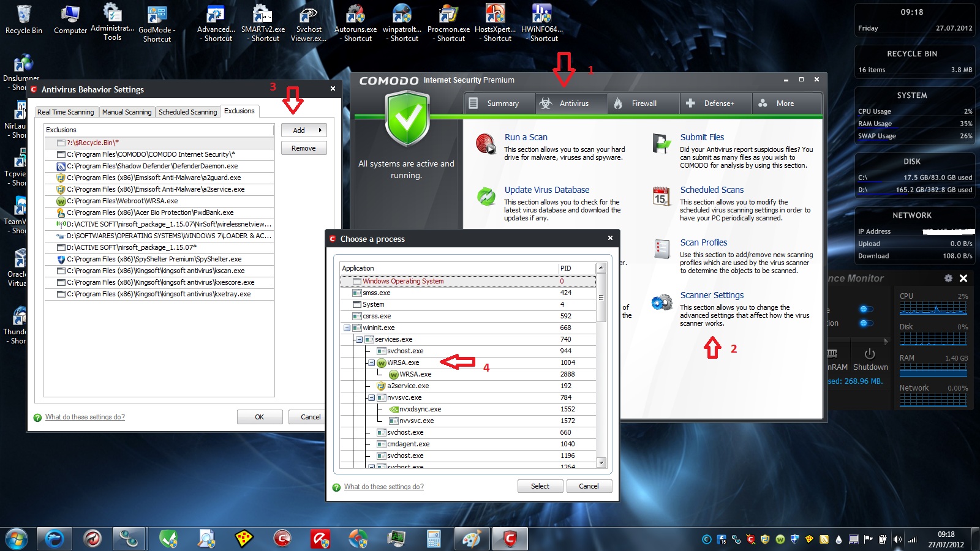
Task: Switch to the Summary tab in Comodo
Action: point(500,103)
